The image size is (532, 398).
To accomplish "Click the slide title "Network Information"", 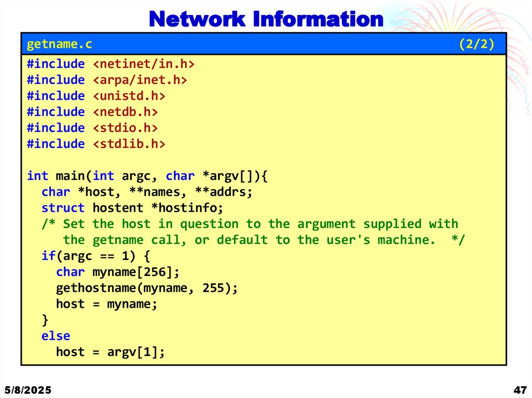I will (x=266, y=19).
